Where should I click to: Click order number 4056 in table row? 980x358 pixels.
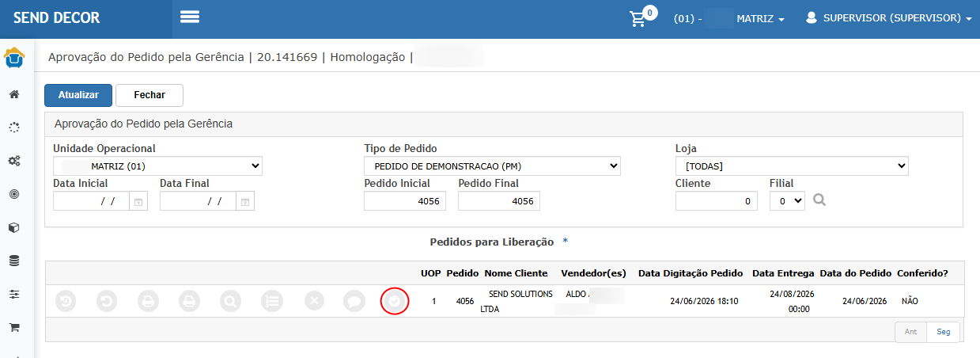(x=465, y=301)
